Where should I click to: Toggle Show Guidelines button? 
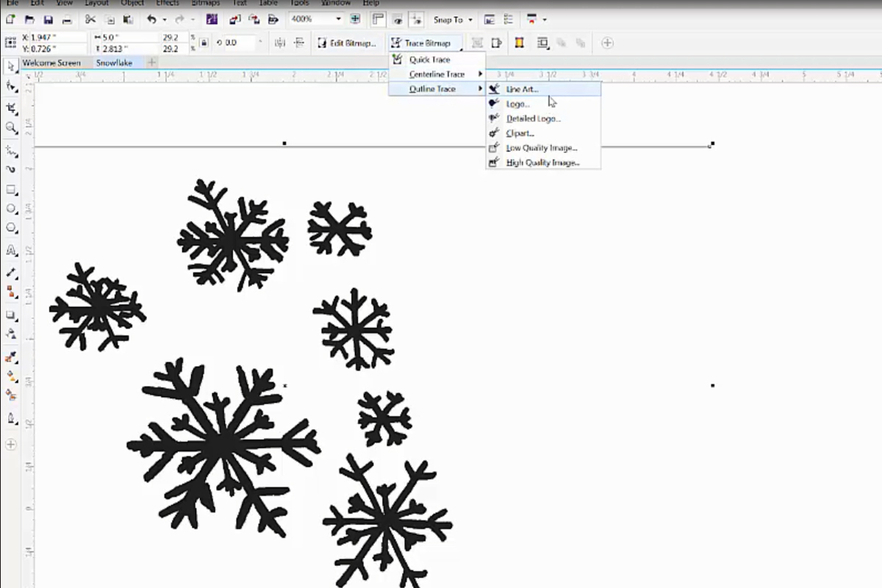pos(417,19)
